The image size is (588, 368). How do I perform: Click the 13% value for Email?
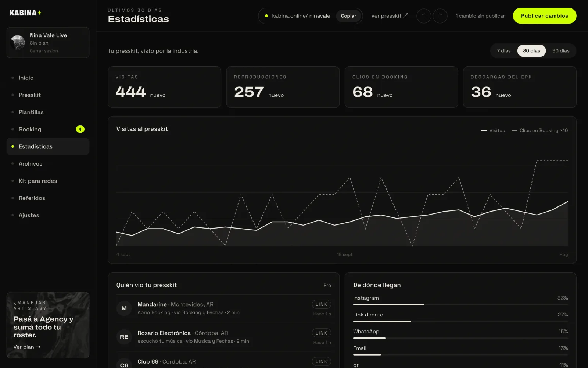click(x=563, y=348)
